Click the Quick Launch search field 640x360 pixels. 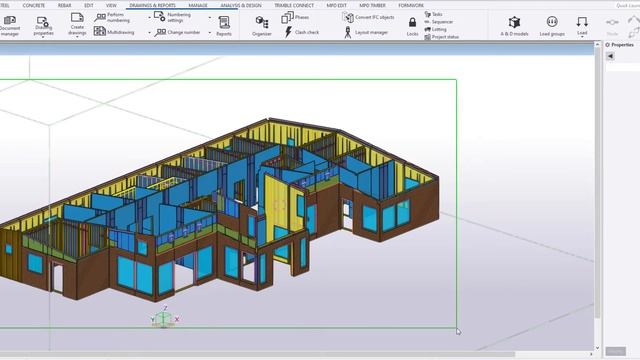point(628,5)
